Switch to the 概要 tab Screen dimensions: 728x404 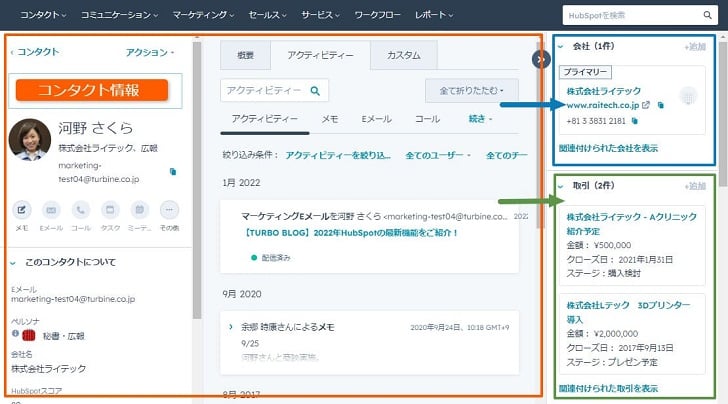point(245,55)
